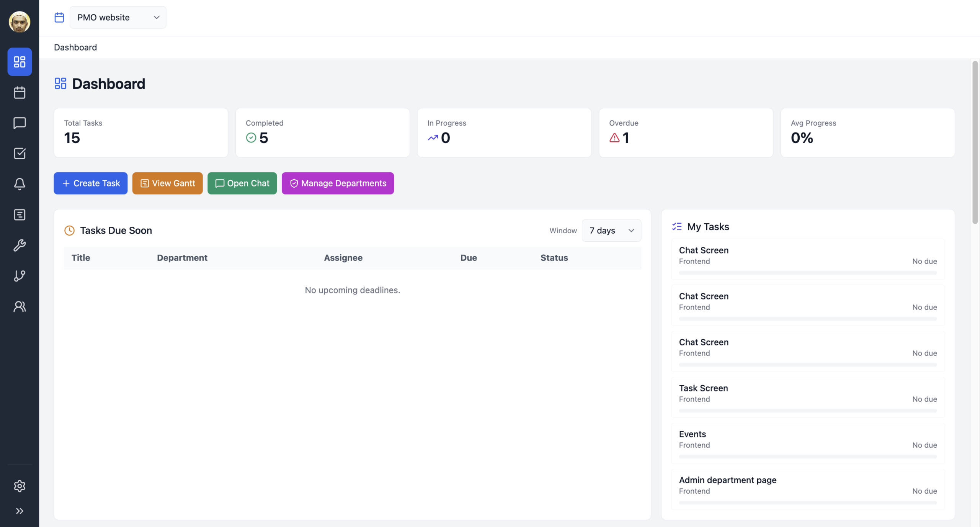Expand the sidebar with double chevron
The width and height of the screenshot is (980, 527).
point(20,511)
